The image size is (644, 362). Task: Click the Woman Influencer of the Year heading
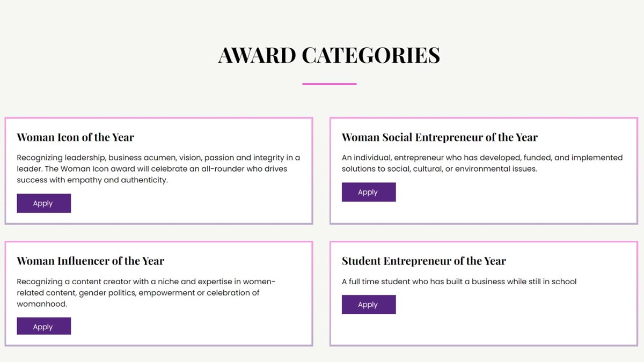pos(91,261)
